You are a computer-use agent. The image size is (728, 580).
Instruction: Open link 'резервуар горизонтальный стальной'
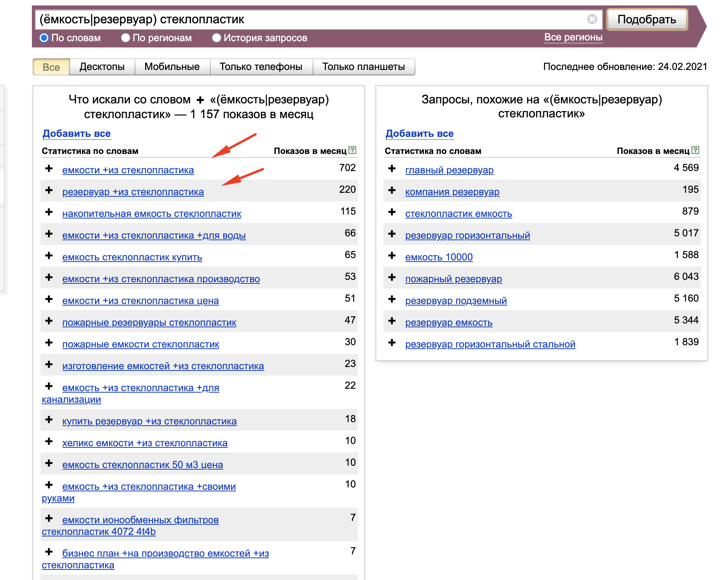(x=490, y=344)
